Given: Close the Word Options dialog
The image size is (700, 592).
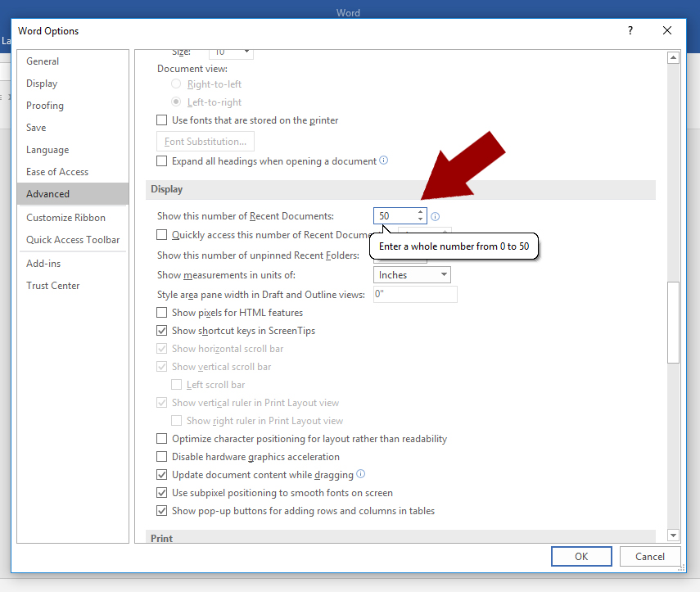Looking at the screenshot, I should point(667,30).
